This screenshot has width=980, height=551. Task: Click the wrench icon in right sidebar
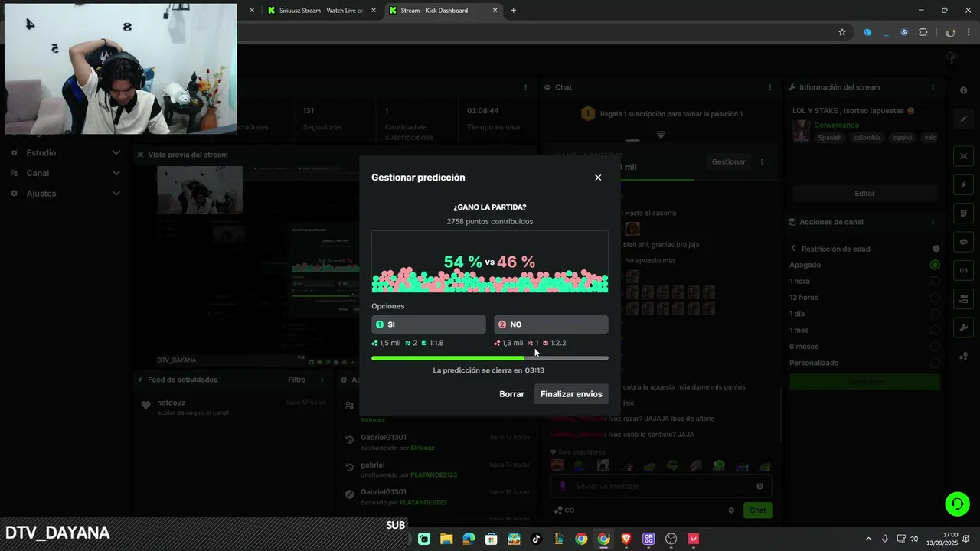click(963, 328)
